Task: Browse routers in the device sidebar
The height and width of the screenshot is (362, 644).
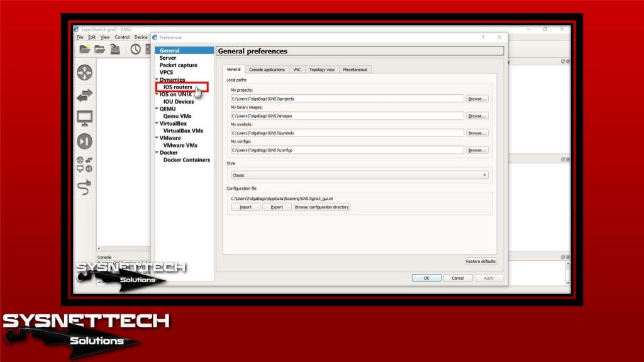Action: pos(85,73)
